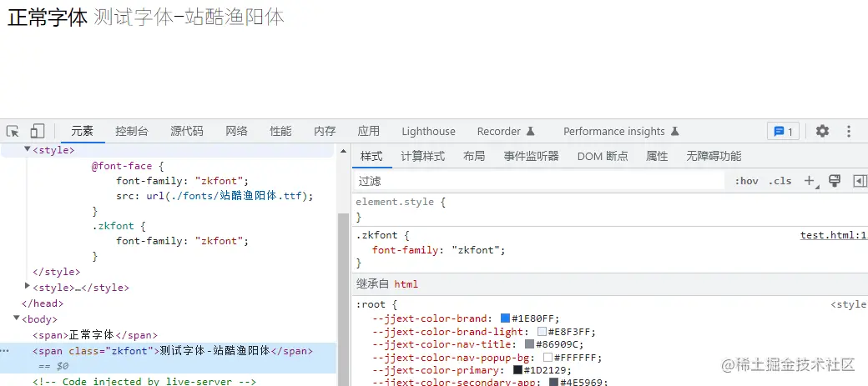Switch to the 控制台 tab

(132, 131)
